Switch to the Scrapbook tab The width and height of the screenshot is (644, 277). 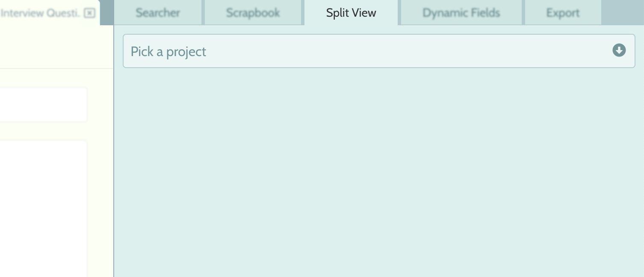click(253, 13)
